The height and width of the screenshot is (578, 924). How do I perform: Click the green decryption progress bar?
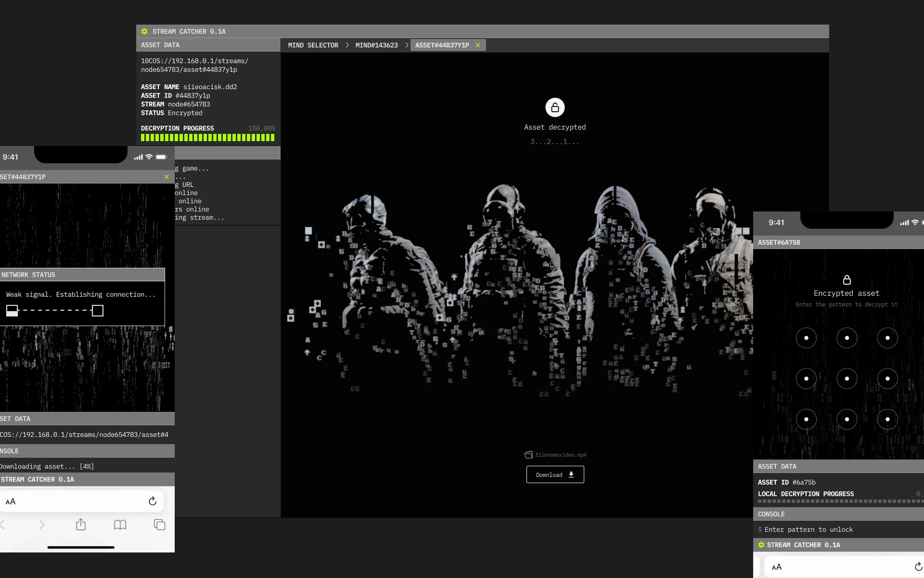tap(207, 138)
